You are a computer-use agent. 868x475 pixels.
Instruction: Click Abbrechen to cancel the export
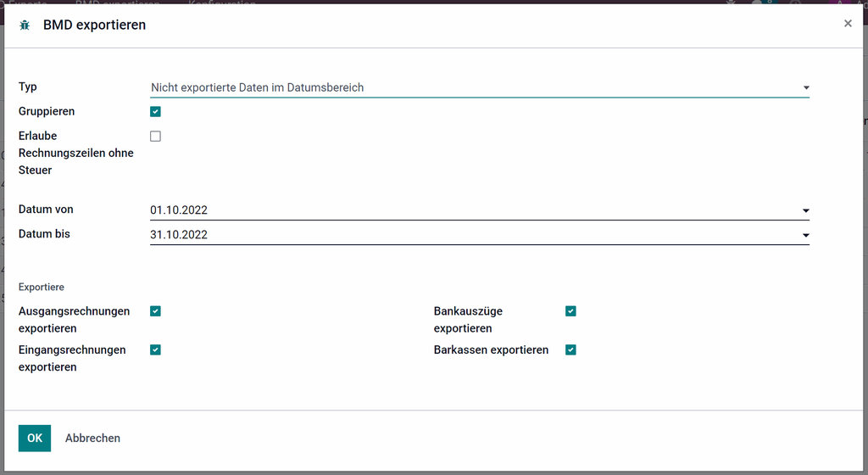(92, 439)
